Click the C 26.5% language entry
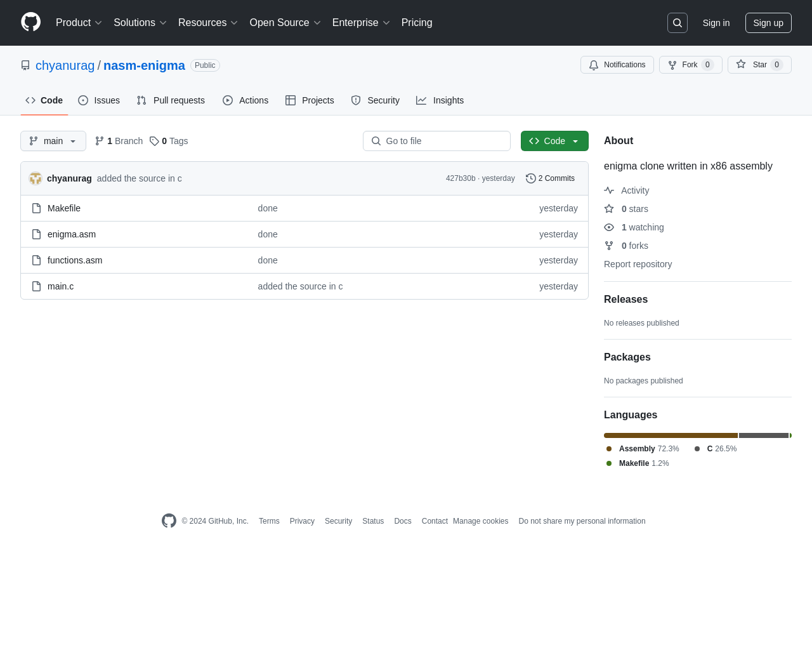Viewport: 812px width, 650px height. (x=716, y=449)
